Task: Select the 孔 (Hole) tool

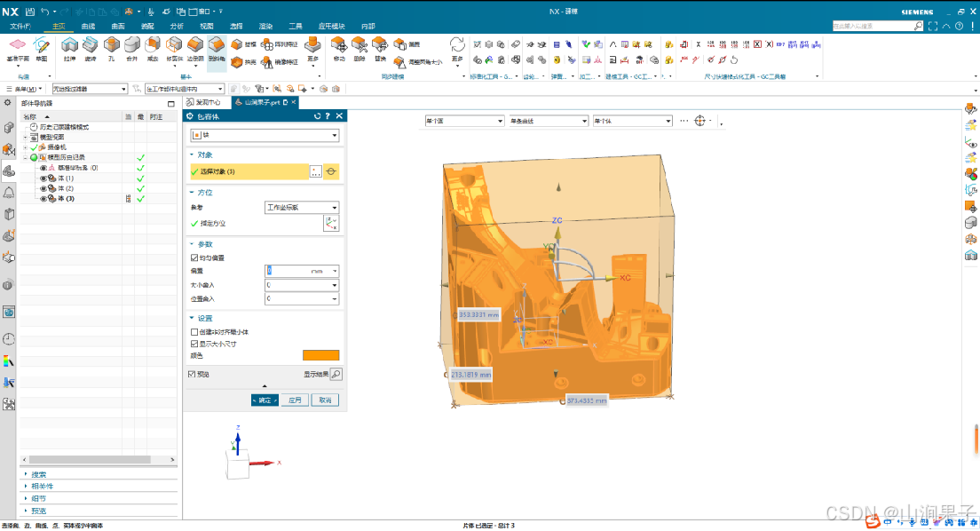Action: [x=111, y=49]
